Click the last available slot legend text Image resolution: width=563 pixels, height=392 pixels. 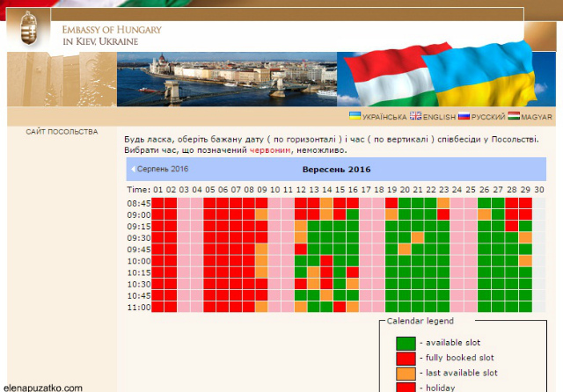point(461,373)
